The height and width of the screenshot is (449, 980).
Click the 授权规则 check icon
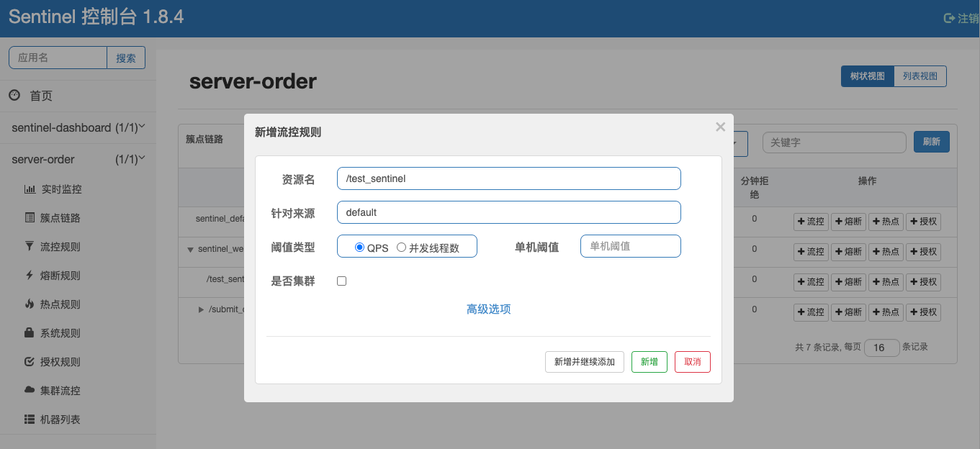click(30, 362)
